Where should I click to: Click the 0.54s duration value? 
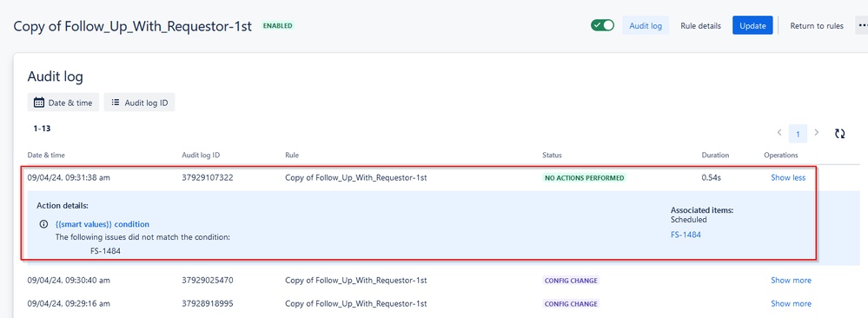pos(712,178)
